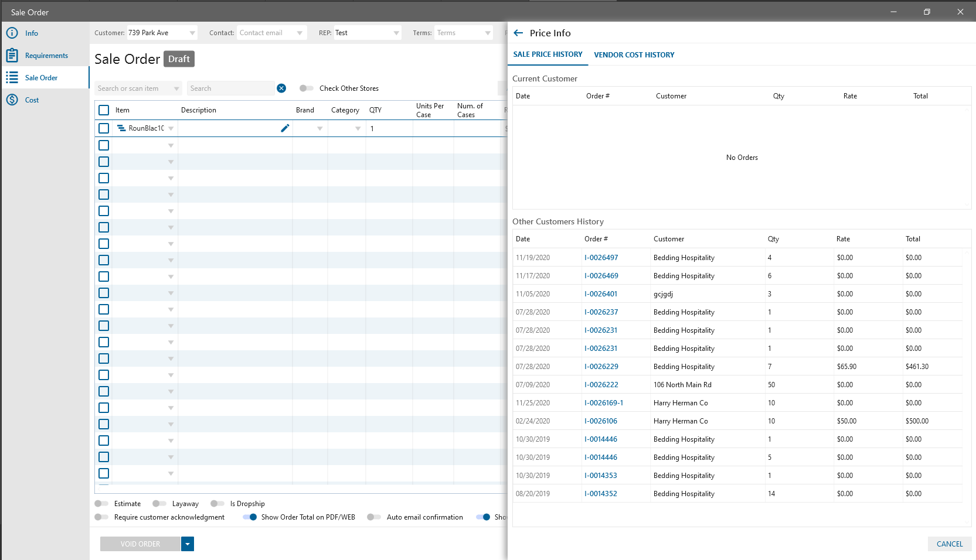Click the pencil edit icon in Description
976x560 pixels.
[285, 128]
